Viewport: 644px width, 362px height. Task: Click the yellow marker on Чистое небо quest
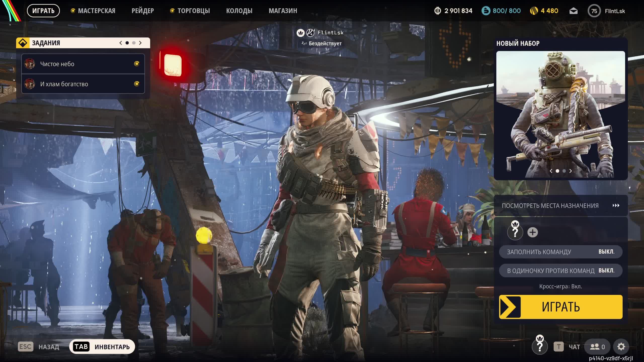[x=137, y=64]
